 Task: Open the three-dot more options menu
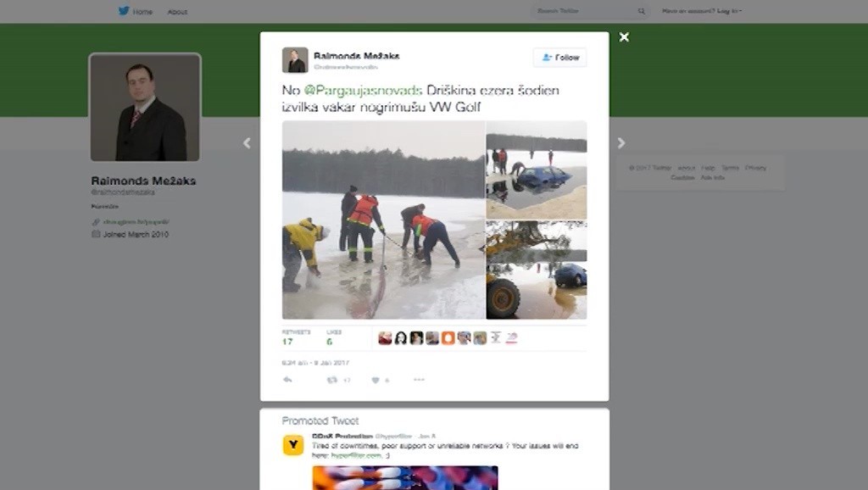(419, 380)
